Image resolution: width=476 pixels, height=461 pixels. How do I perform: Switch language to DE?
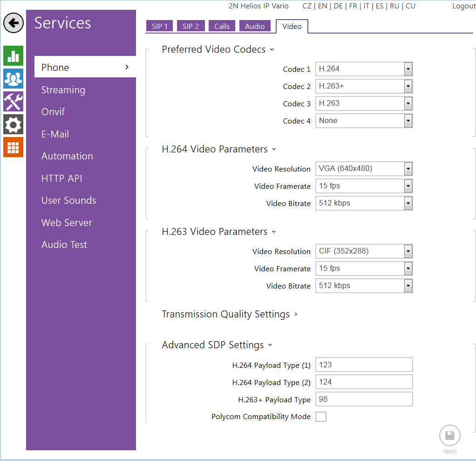[338, 6]
